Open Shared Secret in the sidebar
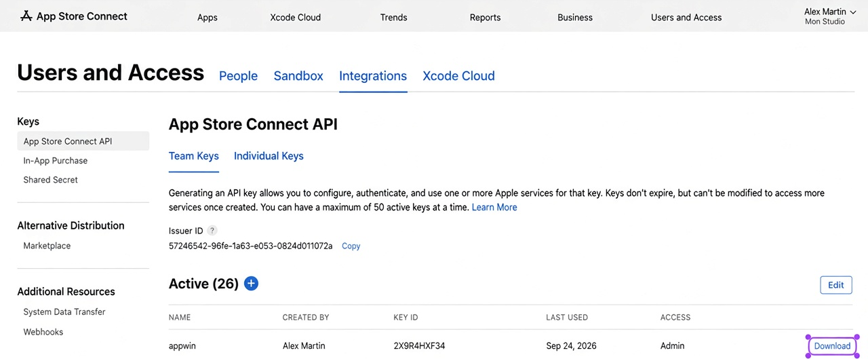Screen dimensions: 868x359 pyautogui.click(x=51, y=180)
